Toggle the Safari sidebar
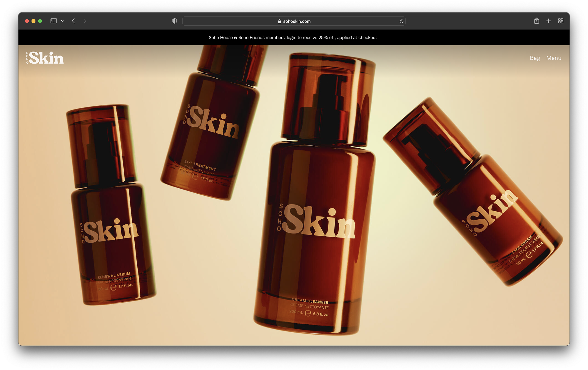 click(54, 21)
